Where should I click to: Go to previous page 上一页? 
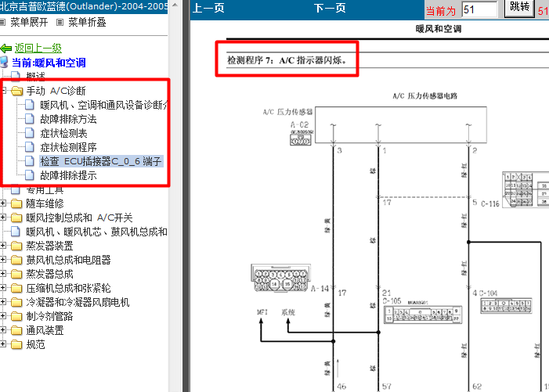208,8
